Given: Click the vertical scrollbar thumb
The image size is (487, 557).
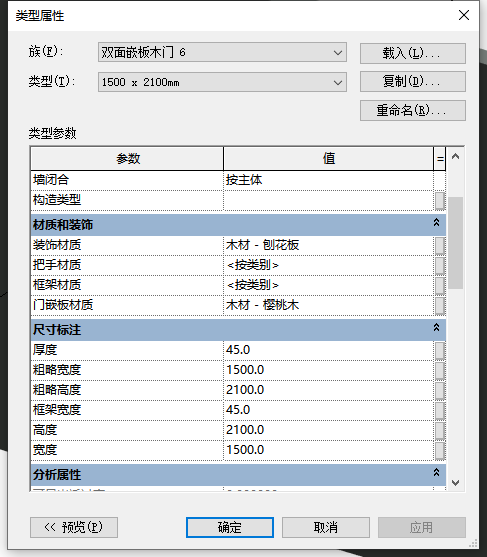Looking at the screenshot, I should pos(455,243).
